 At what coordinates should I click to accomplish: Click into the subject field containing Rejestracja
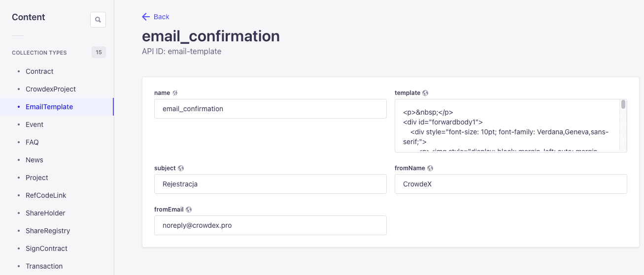[x=270, y=184]
